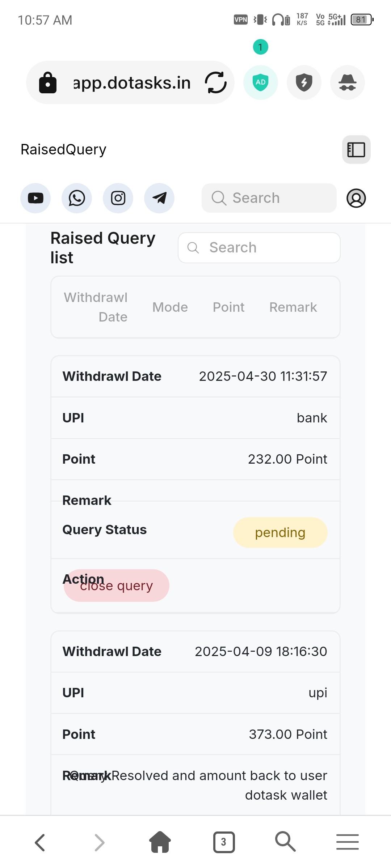The image size is (391, 868).
Task: Open the user profile avatar icon
Action: (356, 198)
